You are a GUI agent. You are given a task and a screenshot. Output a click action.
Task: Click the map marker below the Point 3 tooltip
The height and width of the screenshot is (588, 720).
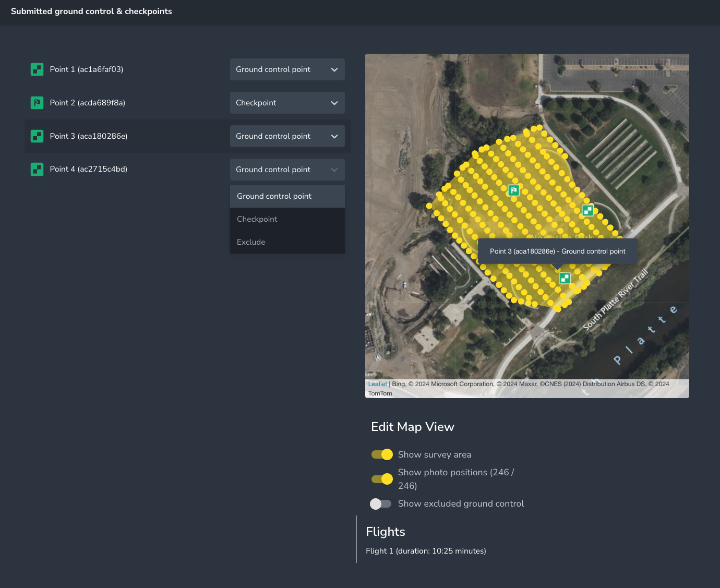pyautogui.click(x=565, y=278)
